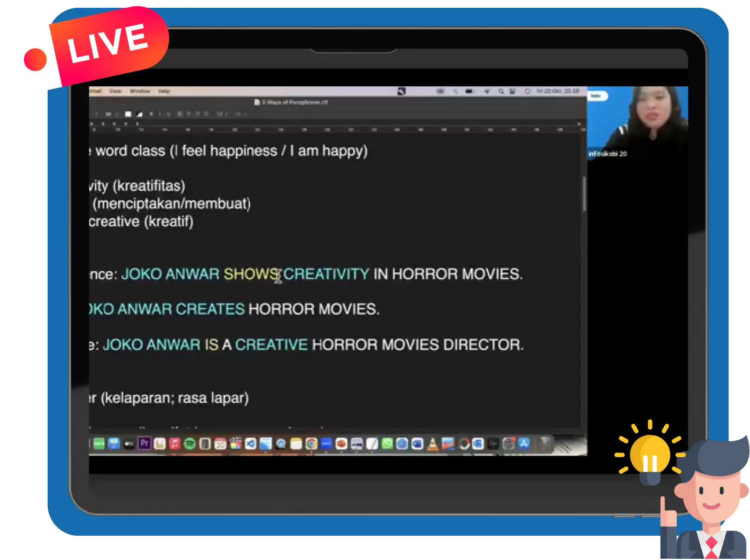Click the text '(kelaparan; rasa lapar)'
The image size is (750, 560).
click(x=175, y=398)
